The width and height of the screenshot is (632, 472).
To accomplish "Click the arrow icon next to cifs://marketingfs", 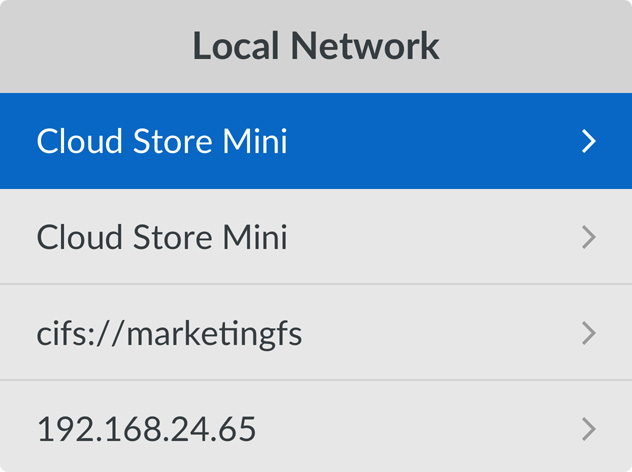I will click(x=589, y=333).
